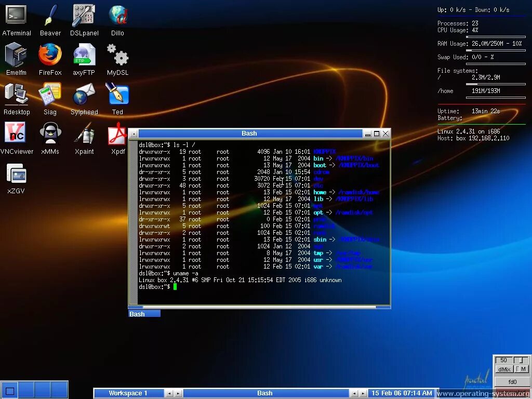The width and height of the screenshot is (532, 399).
Task: Go to next workspace using right arrow
Action: tap(178, 394)
